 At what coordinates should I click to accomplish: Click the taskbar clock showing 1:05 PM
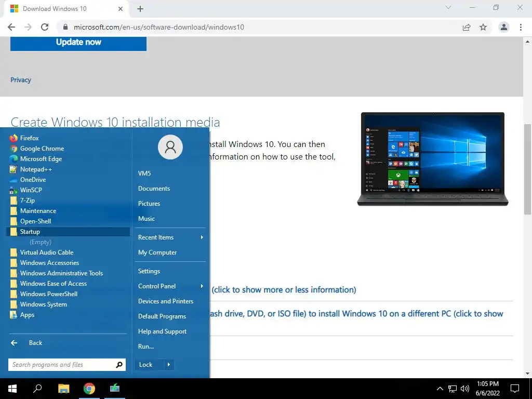click(487, 389)
